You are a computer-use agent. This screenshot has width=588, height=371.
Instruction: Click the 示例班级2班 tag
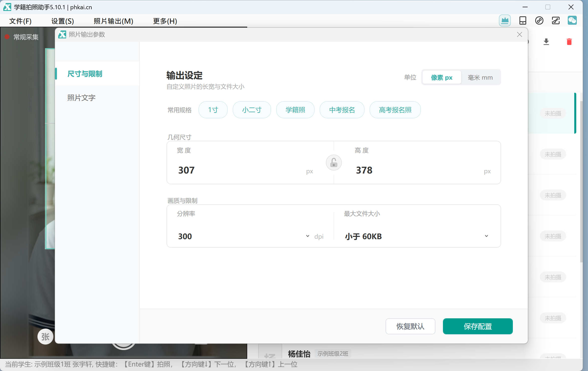pos(333,354)
